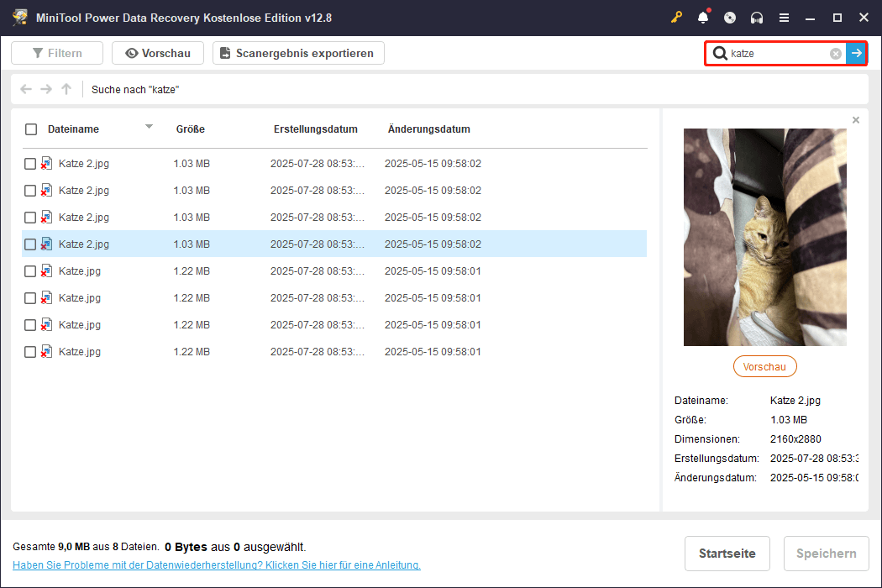Image resolution: width=882 pixels, height=588 pixels.
Task: Start the search with the arrow icon
Action: pyautogui.click(x=856, y=53)
